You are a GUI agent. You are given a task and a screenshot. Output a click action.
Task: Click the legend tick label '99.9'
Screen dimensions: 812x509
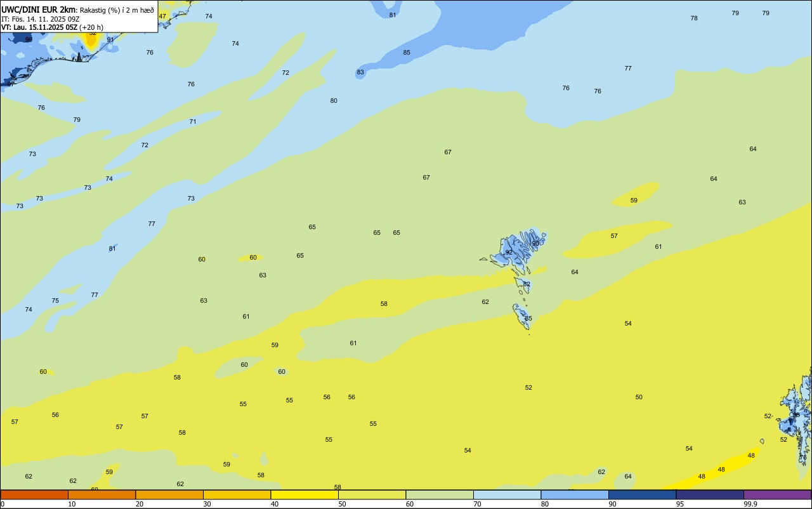(x=750, y=504)
